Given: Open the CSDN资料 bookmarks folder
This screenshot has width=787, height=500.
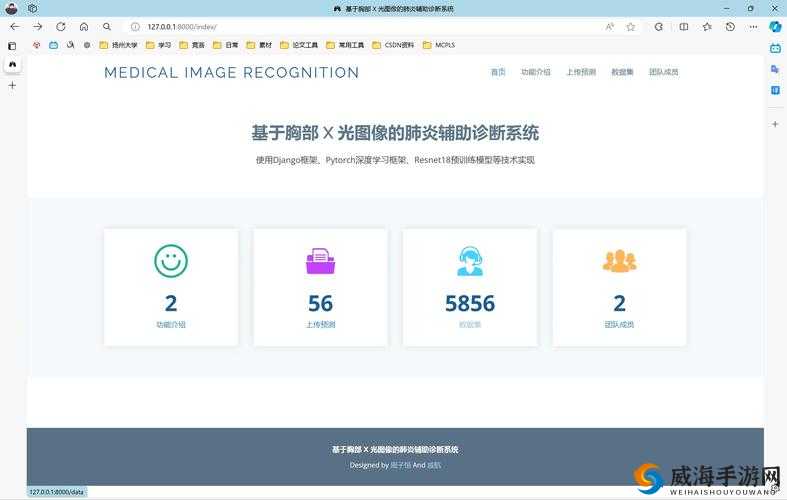Looking at the screenshot, I should (393, 45).
